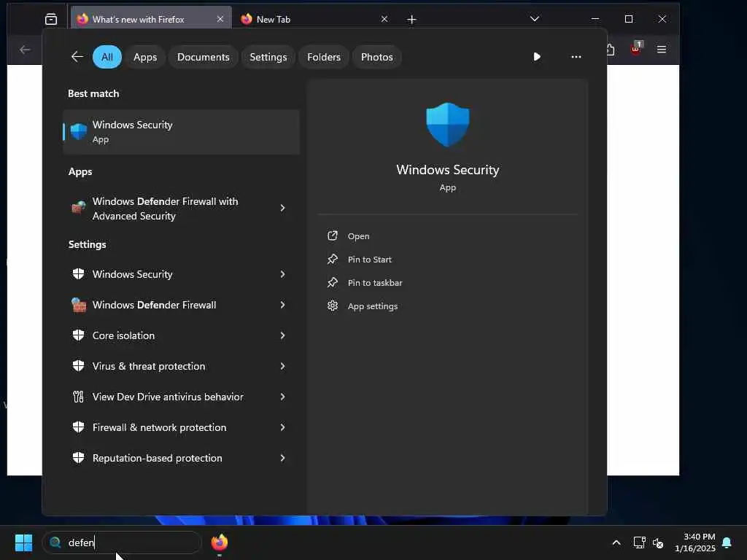Switch to the New Tab tab in Firefox
This screenshot has width=747, height=560.
click(x=314, y=20)
